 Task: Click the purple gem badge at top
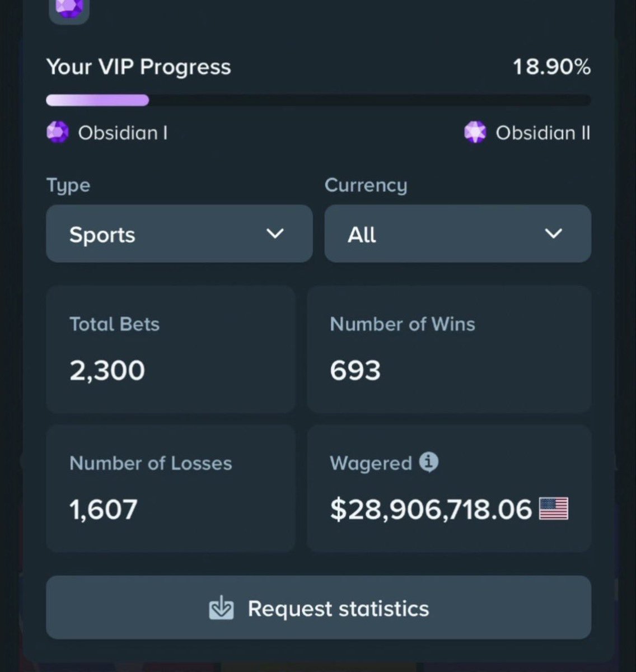[69, 8]
